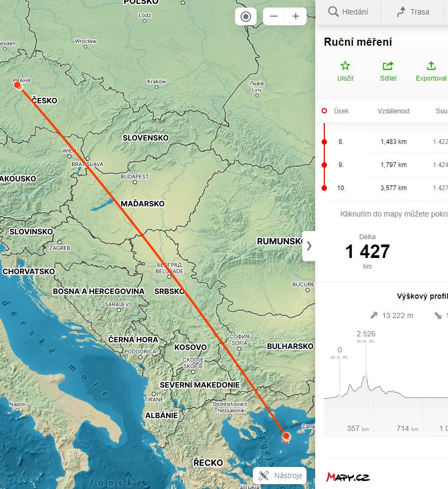
Task: Save measurement with Uložit star icon
Action: point(345,66)
